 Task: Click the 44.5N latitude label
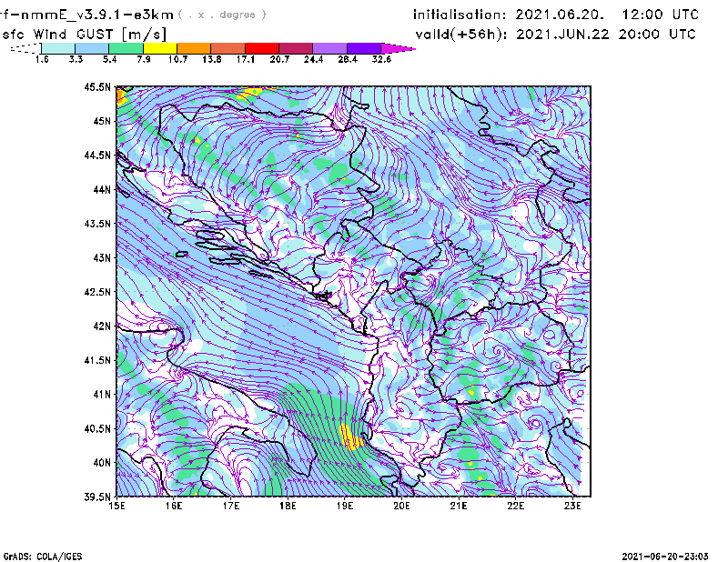(97, 155)
